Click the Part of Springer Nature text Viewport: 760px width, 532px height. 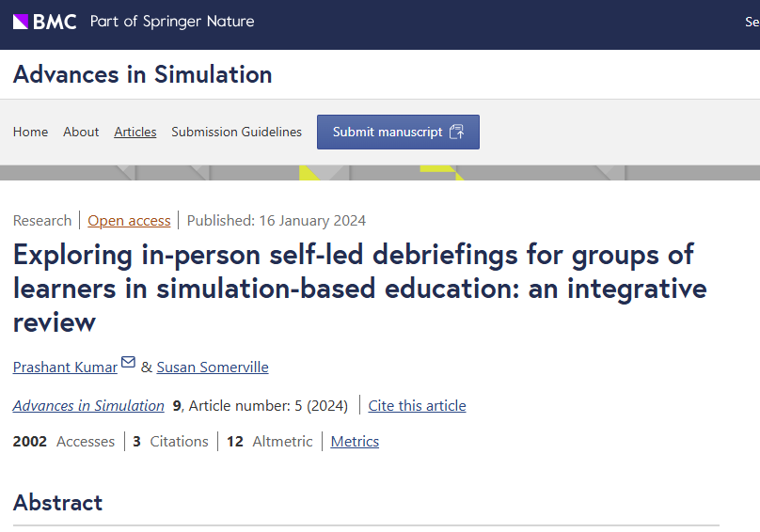[x=172, y=22]
